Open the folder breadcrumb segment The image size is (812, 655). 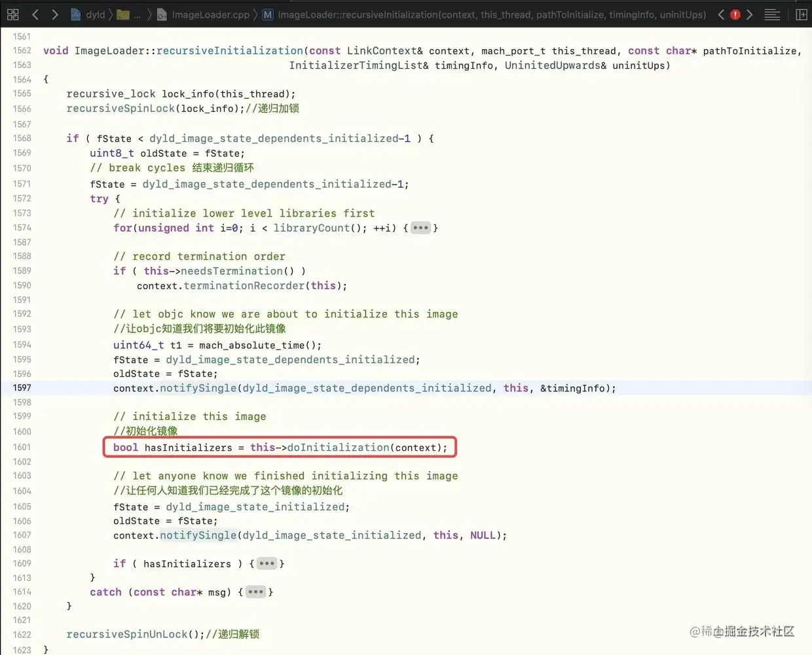(x=128, y=14)
